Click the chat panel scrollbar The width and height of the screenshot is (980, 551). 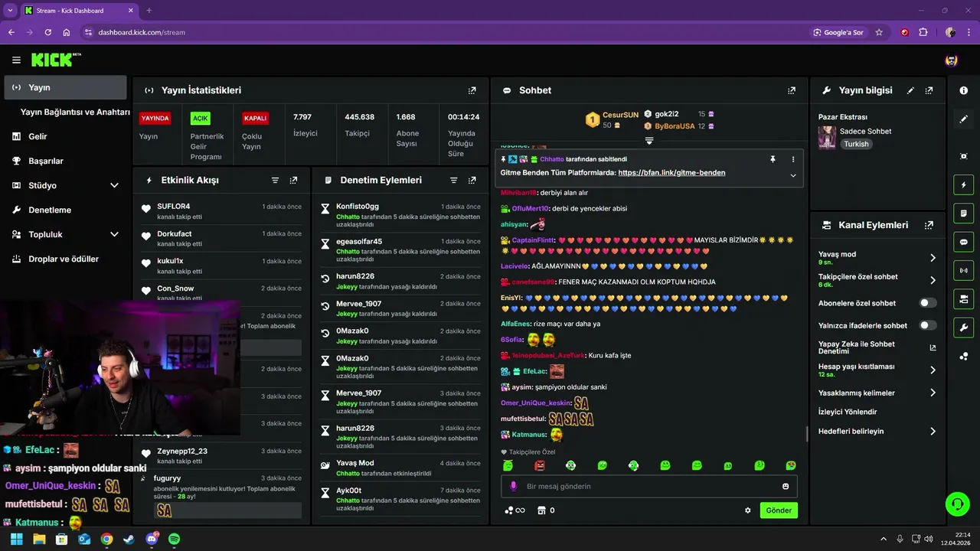807,434
